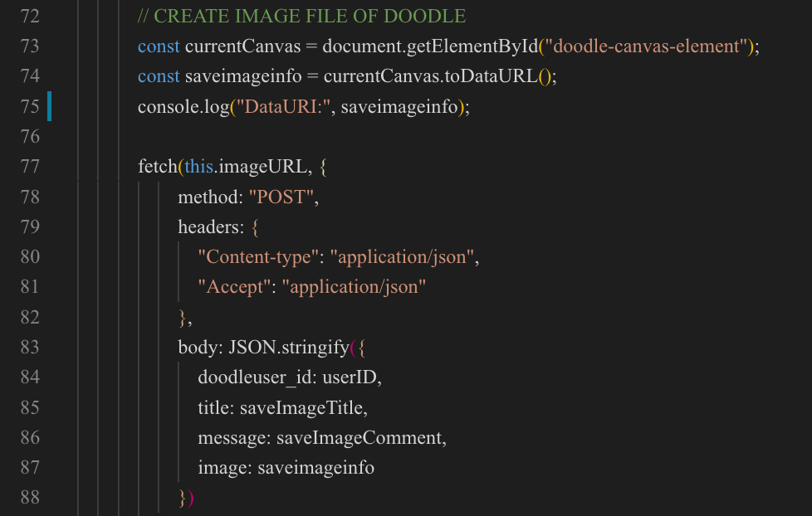Click the "POST" string value
This screenshot has width=812, height=516.
click(281, 197)
